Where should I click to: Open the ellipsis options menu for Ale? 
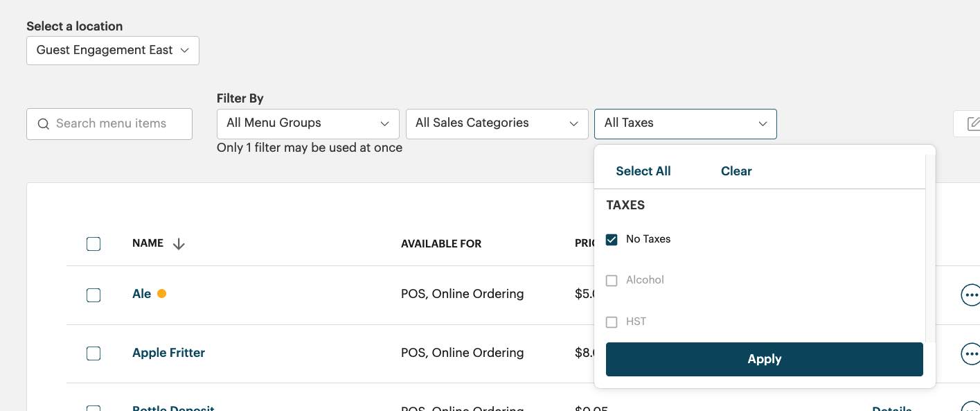971,295
